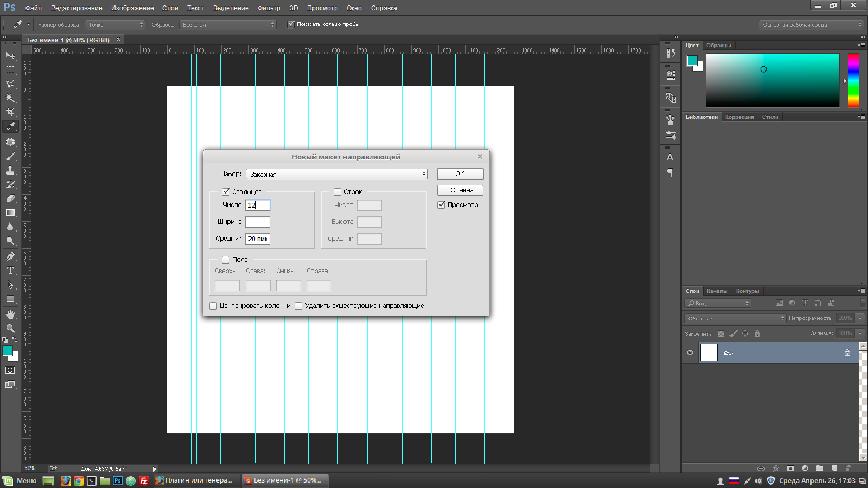Toggle Quick Mask mode icon
Screen dimensions: 868x488
[x=10, y=370]
